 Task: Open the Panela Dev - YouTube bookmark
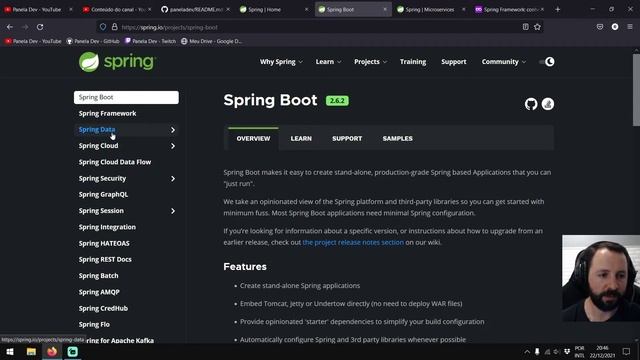[x=33, y=41]
